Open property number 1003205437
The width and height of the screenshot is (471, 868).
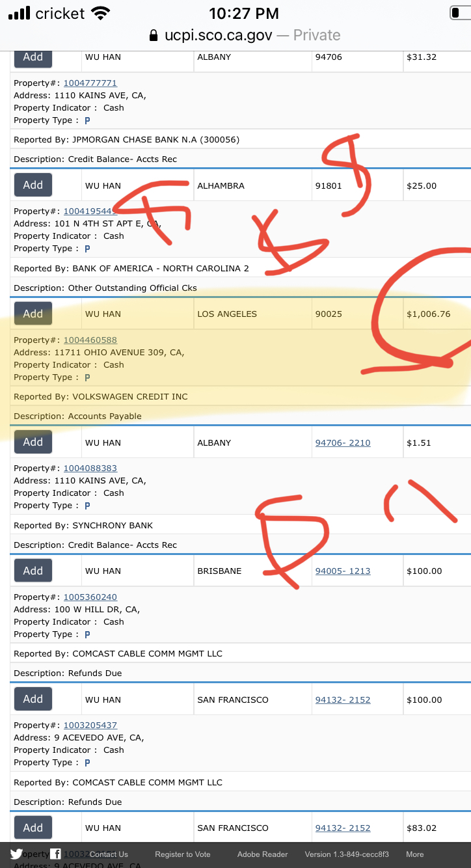90,725
